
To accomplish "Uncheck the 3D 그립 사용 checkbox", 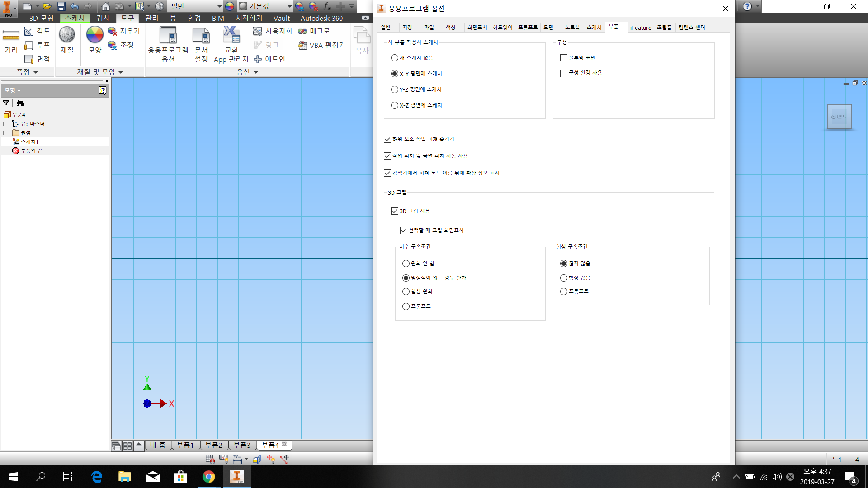I will pos(395,211).
